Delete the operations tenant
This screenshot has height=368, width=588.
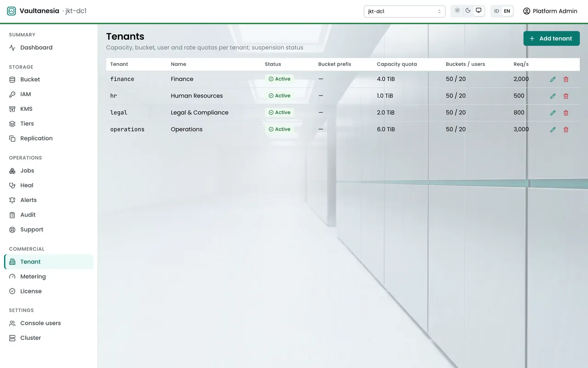[x=566, y=130]
